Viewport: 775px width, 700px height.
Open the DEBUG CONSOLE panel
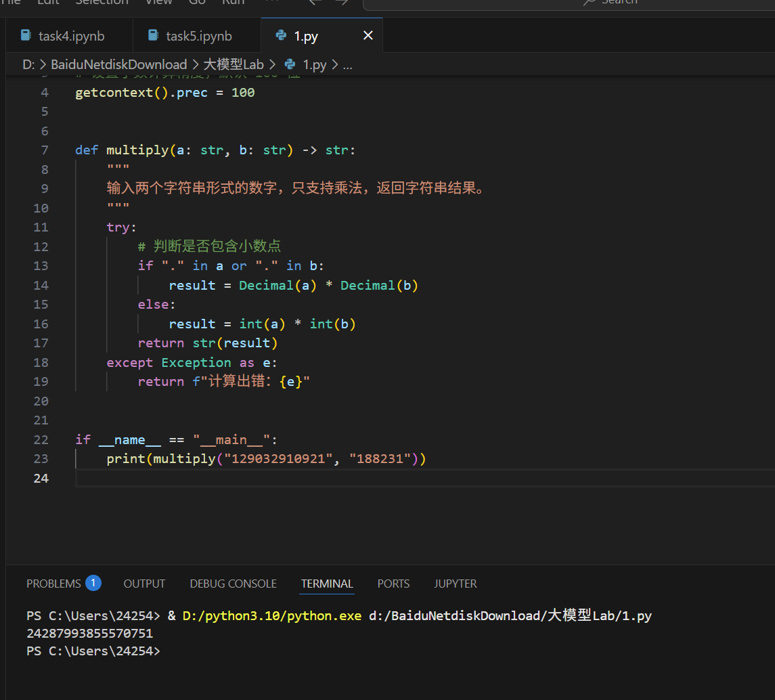click(x=233, y=583)
